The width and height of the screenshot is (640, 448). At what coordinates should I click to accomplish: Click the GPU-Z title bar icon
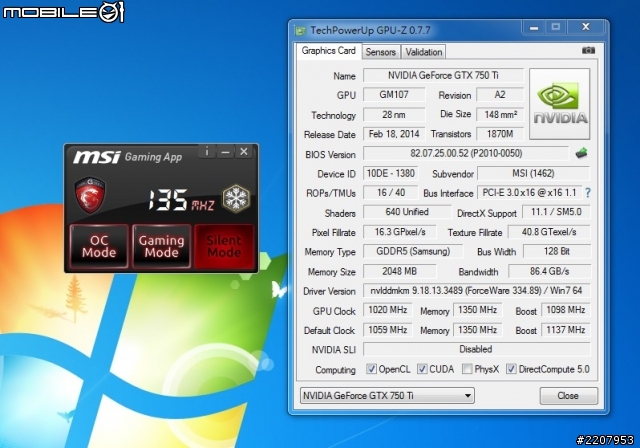click(300, 31)
